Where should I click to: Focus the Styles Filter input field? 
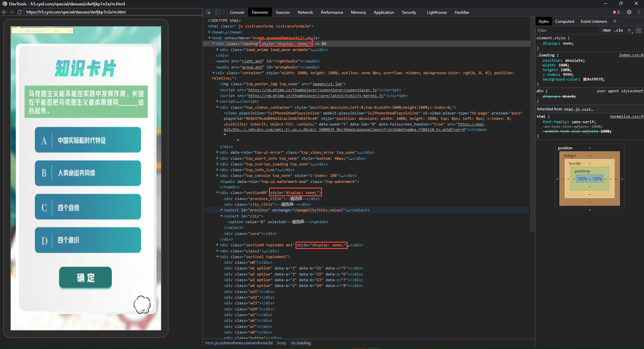(567, 30)
